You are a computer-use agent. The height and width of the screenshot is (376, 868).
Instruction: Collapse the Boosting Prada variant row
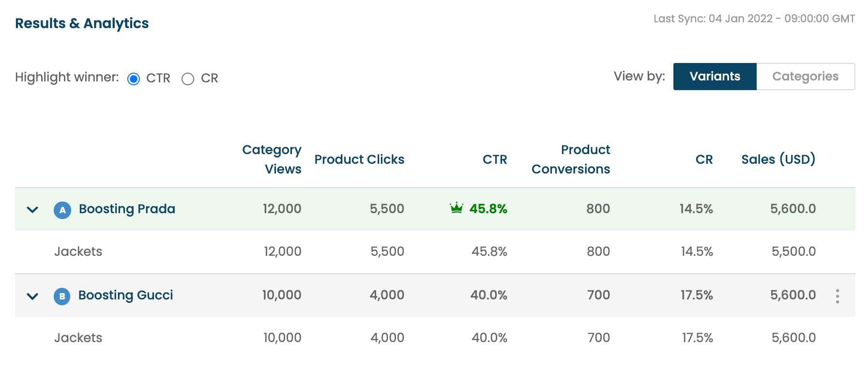[x=32, y=210]
